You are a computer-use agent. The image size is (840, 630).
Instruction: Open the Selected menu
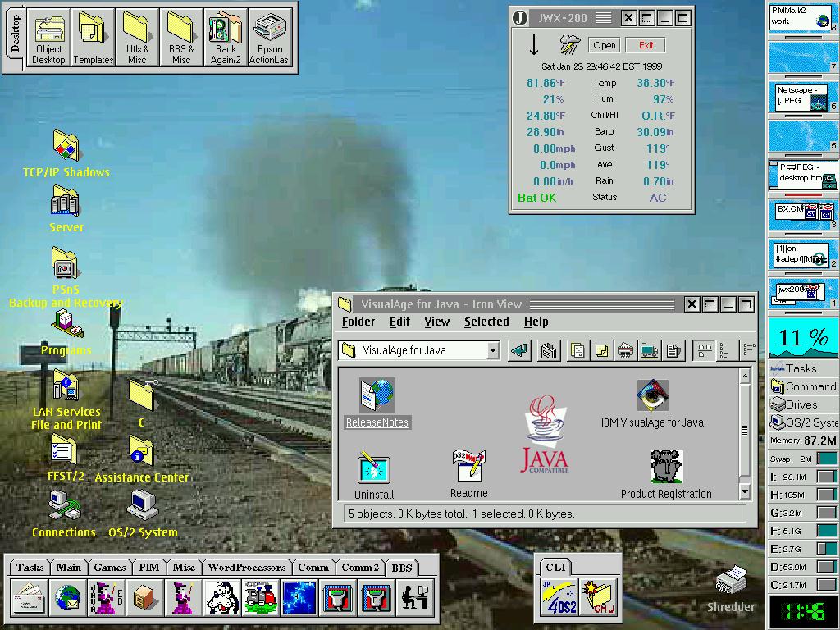click(x=486, y=322)
